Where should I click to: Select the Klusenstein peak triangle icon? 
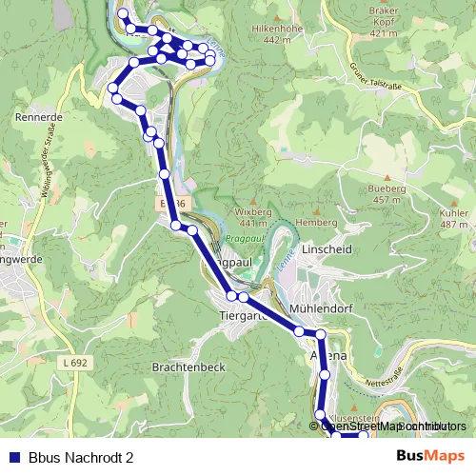[354, 407]
